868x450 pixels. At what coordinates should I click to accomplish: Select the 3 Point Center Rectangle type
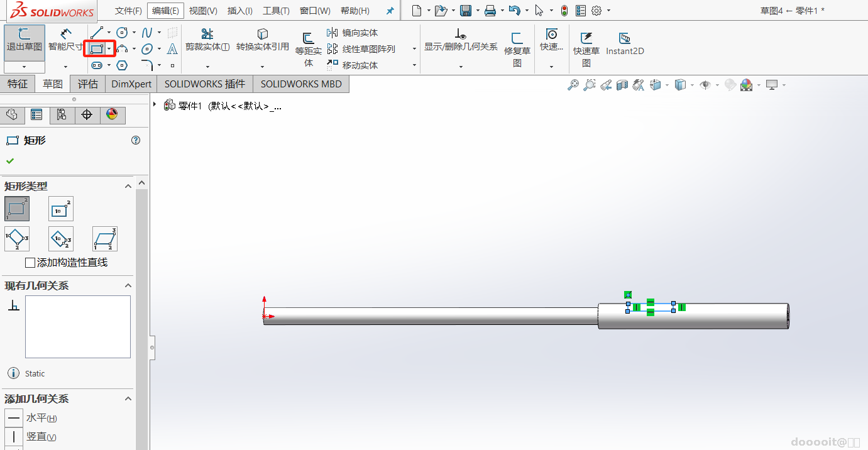tap(61, 239)
